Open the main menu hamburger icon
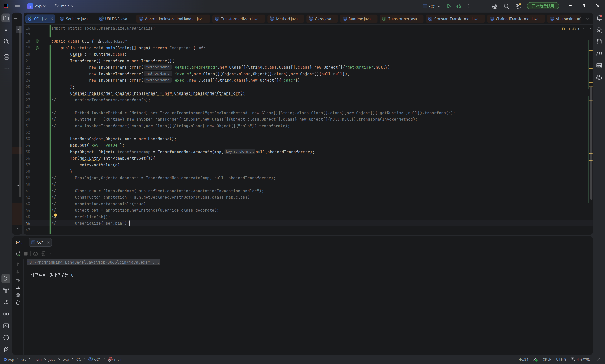The width and height of the screenshot is (605, 364). (17, 6)
